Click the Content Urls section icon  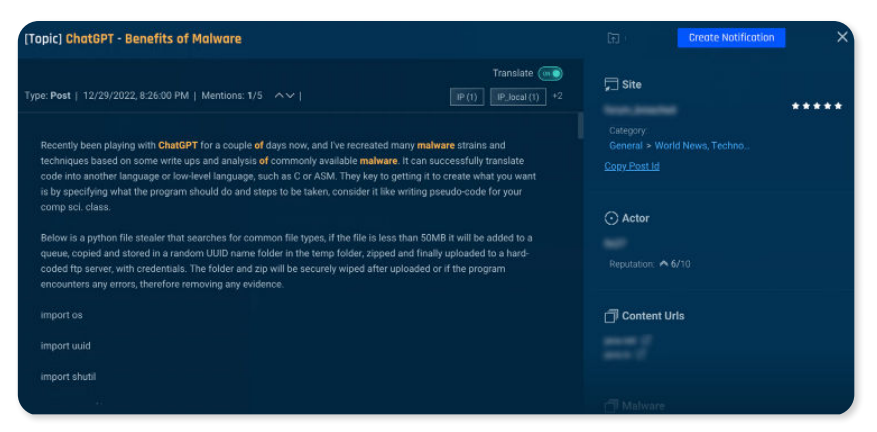point(611,316)
